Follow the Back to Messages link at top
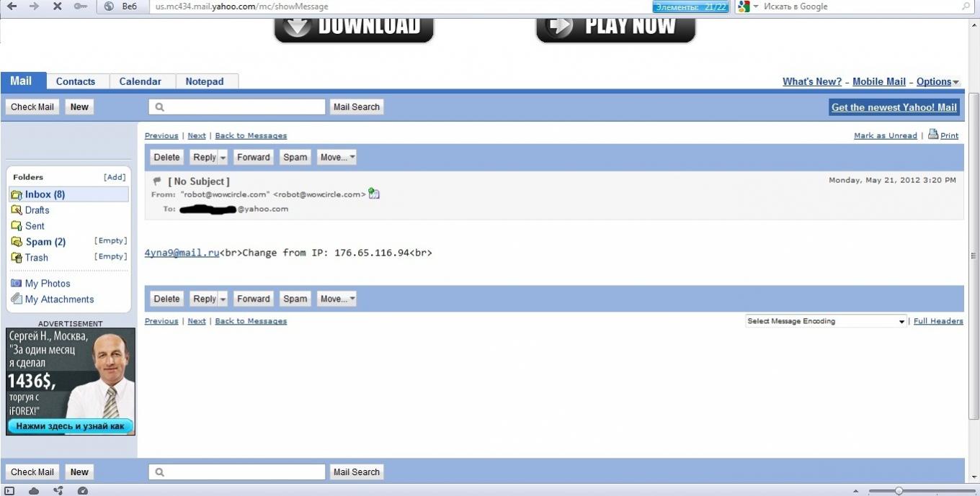The width and height of the screenshot is (980, 496). [251, 136]
